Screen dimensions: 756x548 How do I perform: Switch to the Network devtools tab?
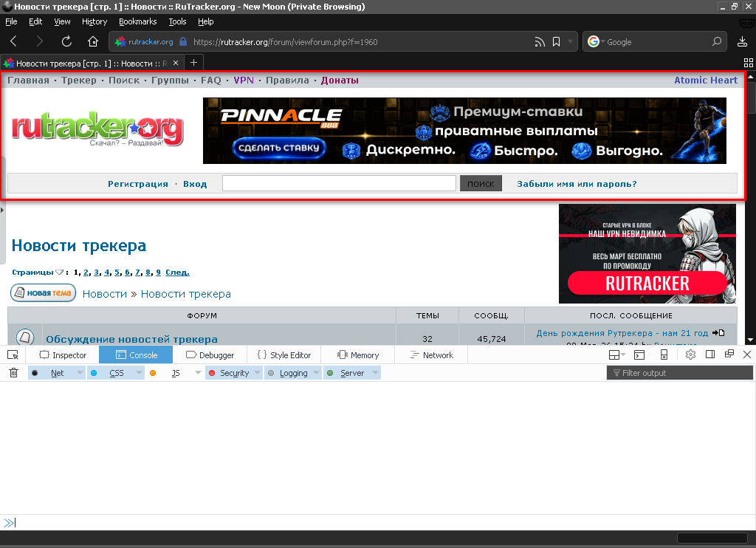(x=431, y=355)
